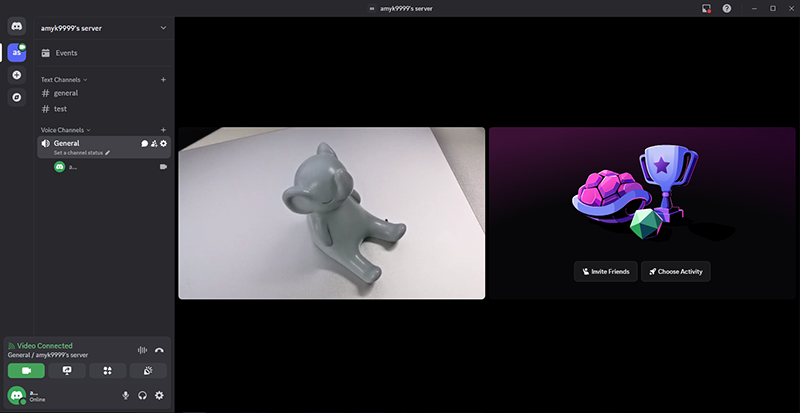Collapse the Text Channels category
The height and width of the screenshot is (413, 800).
[x=63, y=79]
